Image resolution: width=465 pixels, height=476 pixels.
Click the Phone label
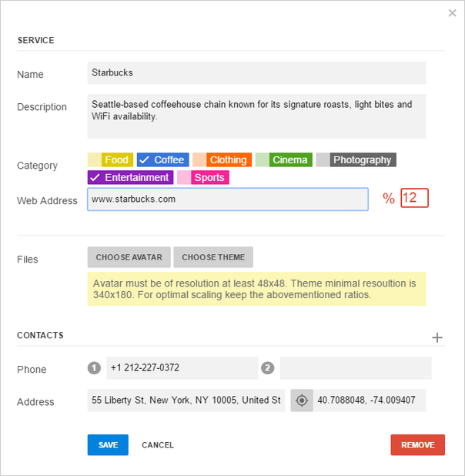tap(32, 370)
